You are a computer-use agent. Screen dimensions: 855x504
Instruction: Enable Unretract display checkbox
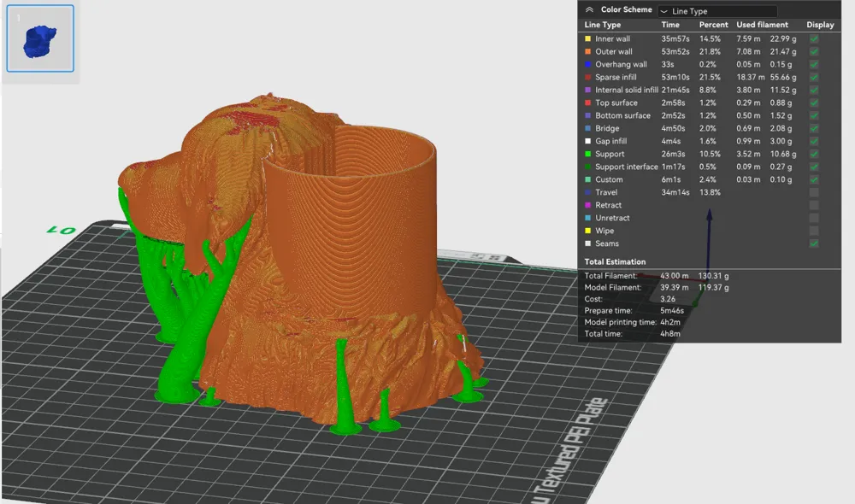pos(814,218)
